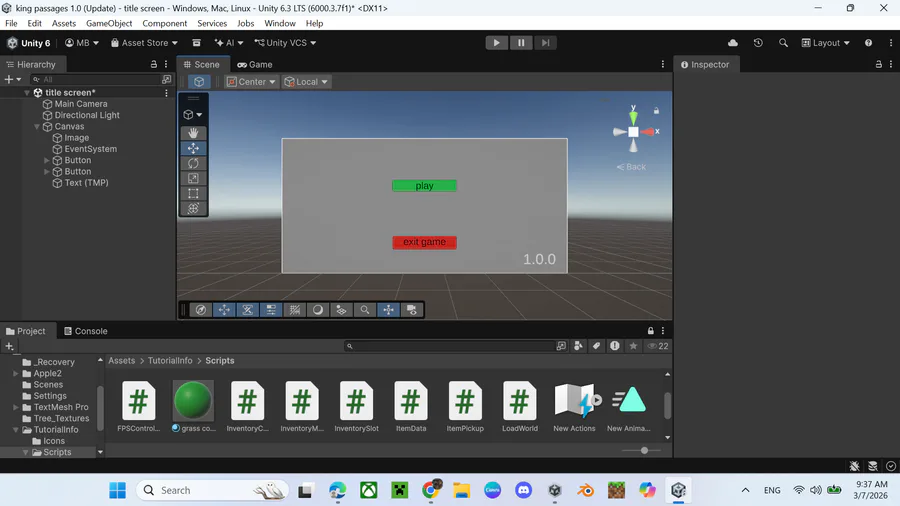Select the Scene tab
900x506 pixels.
click(x=202, y=64)
